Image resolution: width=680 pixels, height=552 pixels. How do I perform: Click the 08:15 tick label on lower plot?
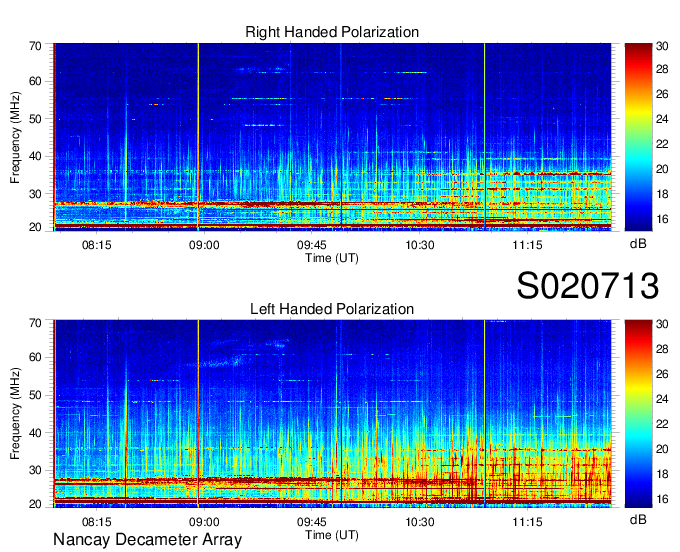coord(97,522)
